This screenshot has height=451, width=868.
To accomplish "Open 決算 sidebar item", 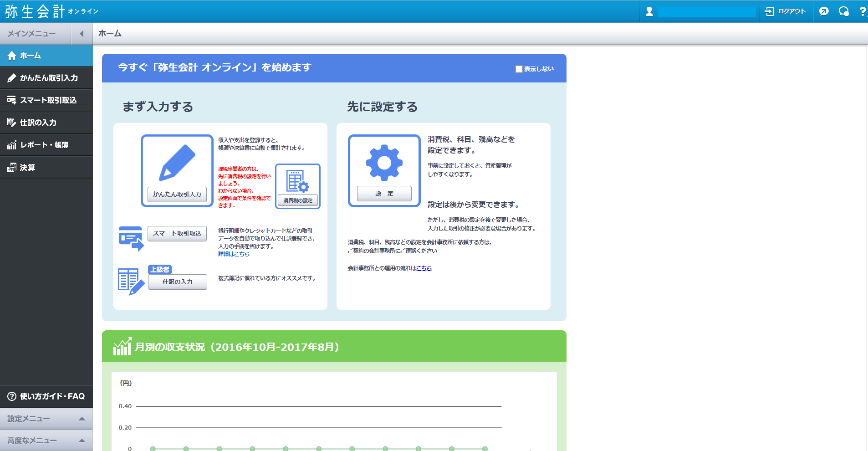I will click(x=46, y=167).
